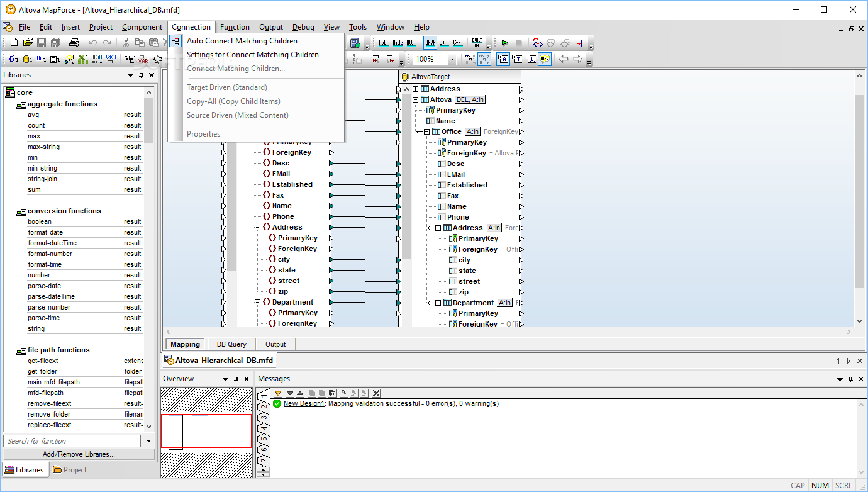Insert JSON component icon
This screenshot has width=868, height=492.
coord(111,59)
